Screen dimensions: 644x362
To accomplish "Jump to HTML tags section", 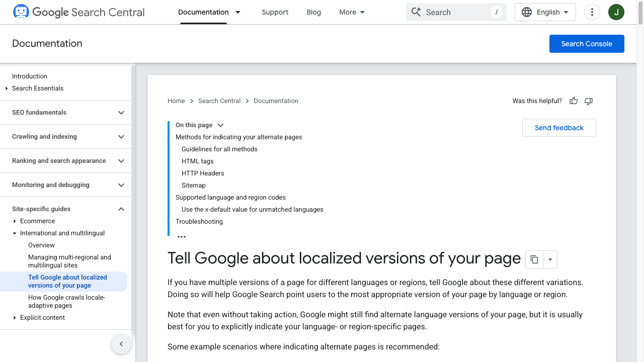I will tap(197, 161).
